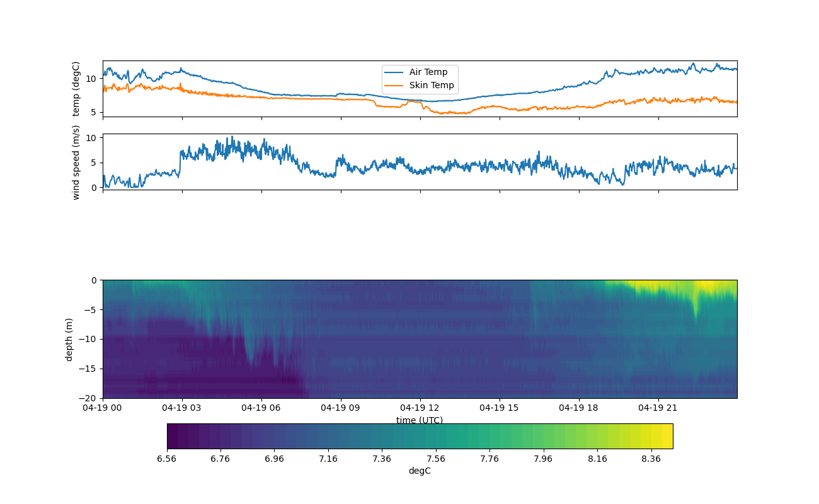Click the orange line swatch in the legend
The height and width of the screenshot is (504, 819).
click(x=395, y=86)
